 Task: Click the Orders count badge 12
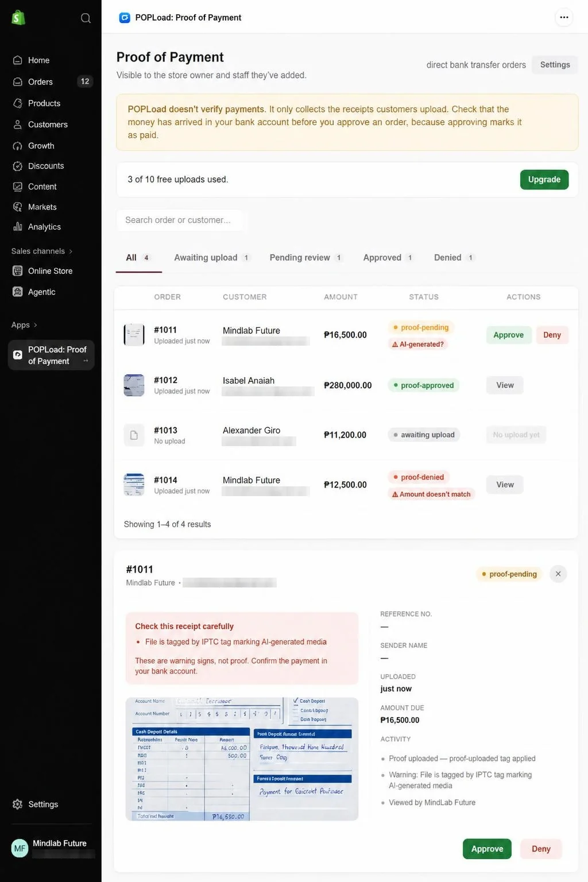pyautogui.click(x=85, y=82)
